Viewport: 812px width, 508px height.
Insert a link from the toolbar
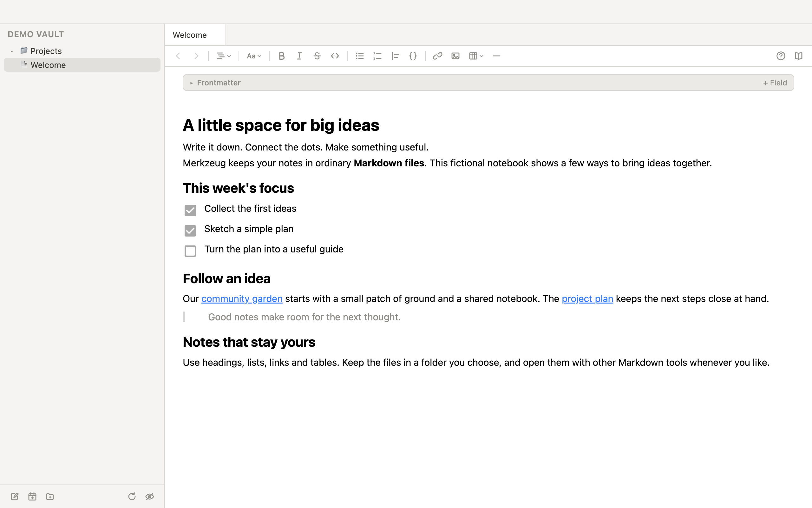click(x=437, y=56)
